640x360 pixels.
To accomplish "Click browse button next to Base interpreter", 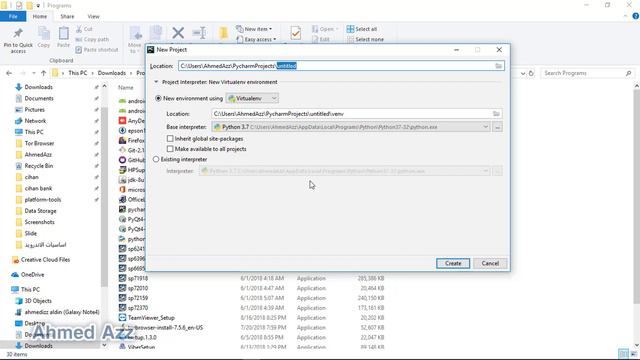I will 497,127.
